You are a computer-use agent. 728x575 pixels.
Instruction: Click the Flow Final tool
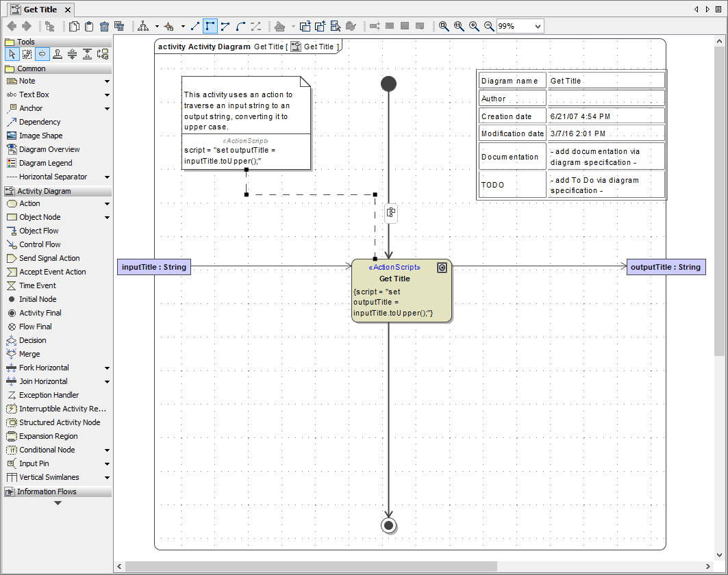coord(35,327)
